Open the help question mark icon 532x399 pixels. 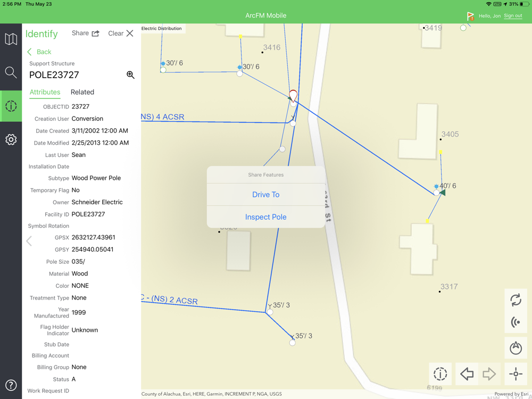[x=11, y=385]
